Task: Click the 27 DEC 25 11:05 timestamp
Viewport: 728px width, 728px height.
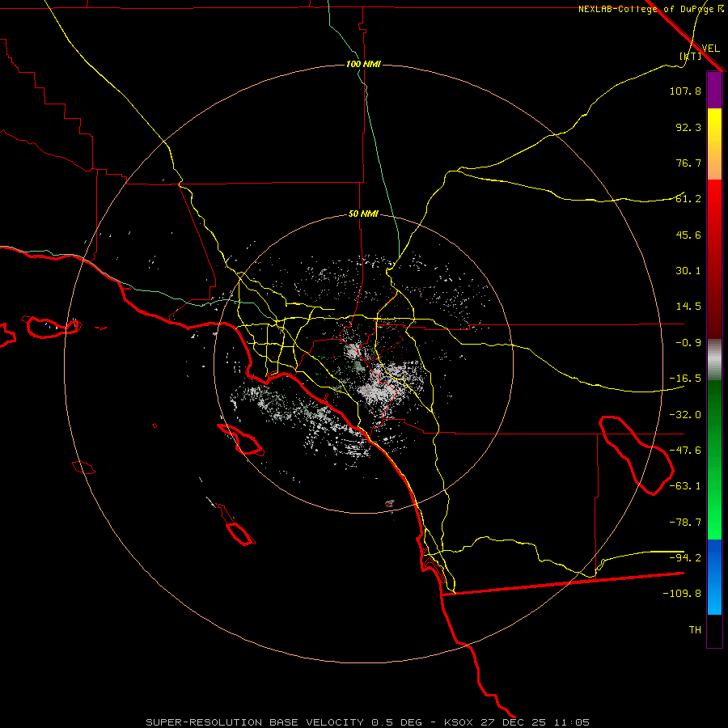Action: tap(535, 722)
